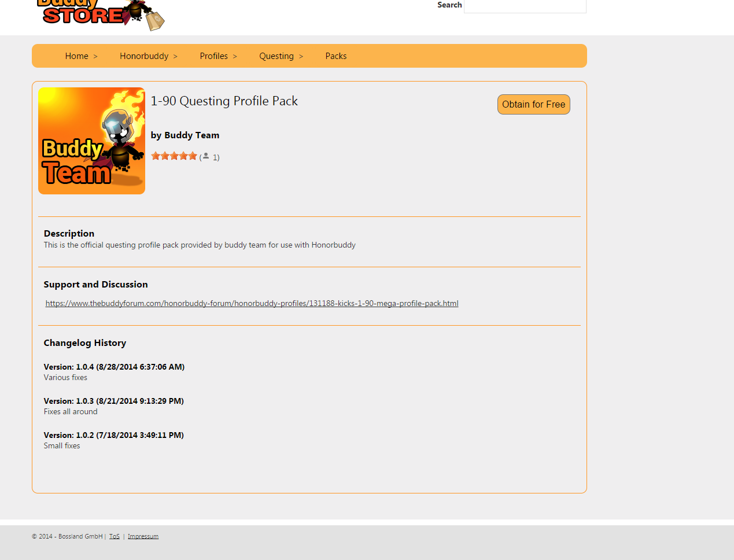This screenshot has height=560, width=734.
Task: Click the Search label
Action: [x=449, y=5]
